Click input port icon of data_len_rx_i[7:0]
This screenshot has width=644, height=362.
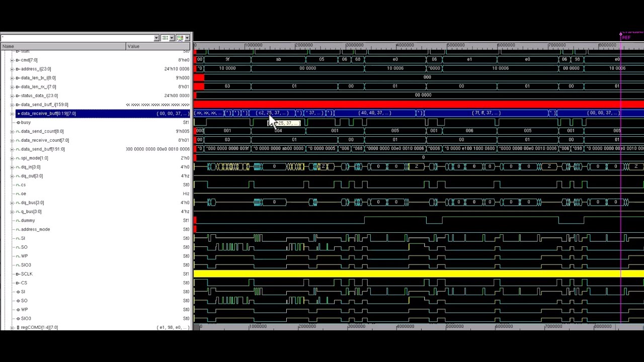(x=18, y=86)
